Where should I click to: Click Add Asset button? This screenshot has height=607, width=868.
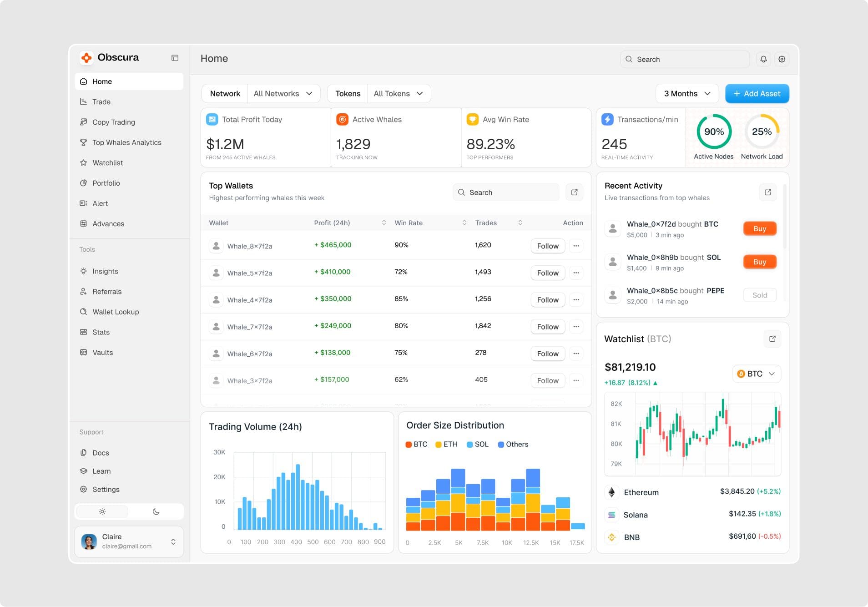757,94
